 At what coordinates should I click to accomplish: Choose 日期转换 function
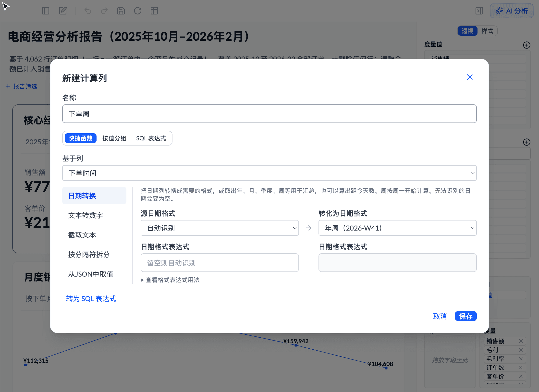coord(94,196)
